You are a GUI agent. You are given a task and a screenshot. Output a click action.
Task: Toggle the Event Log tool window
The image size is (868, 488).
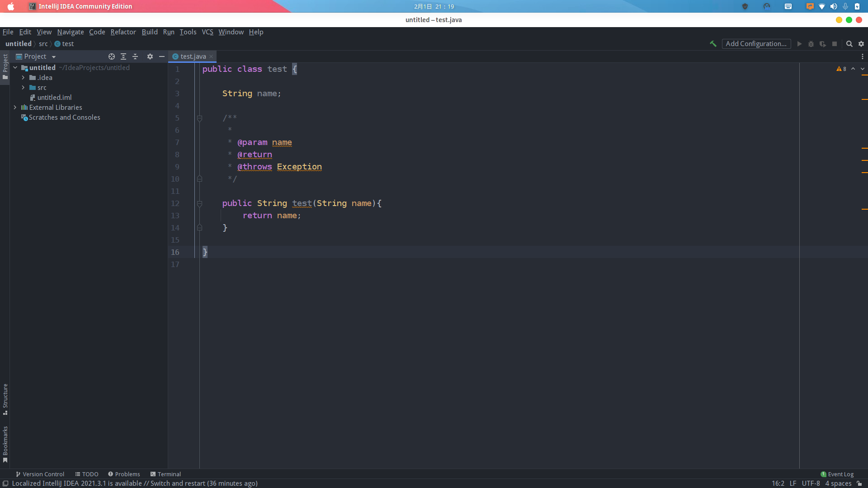click(x=837, y=474)
